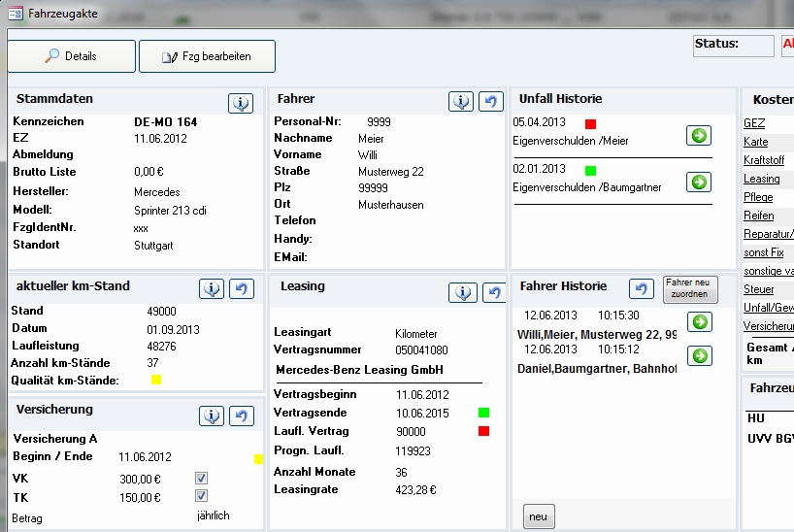Open the Kraftstoff cost link
The width and height of the screenshot is (794, 532).
coord(764,160)
